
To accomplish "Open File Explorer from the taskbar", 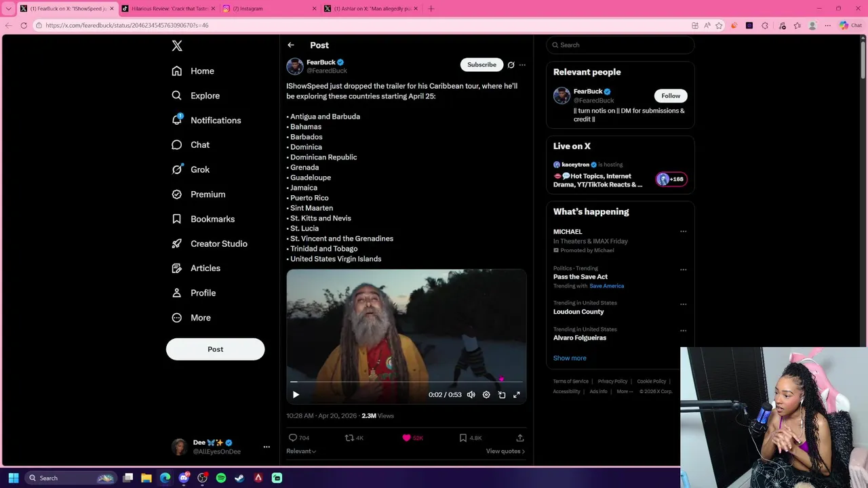I will click(146, 478).
